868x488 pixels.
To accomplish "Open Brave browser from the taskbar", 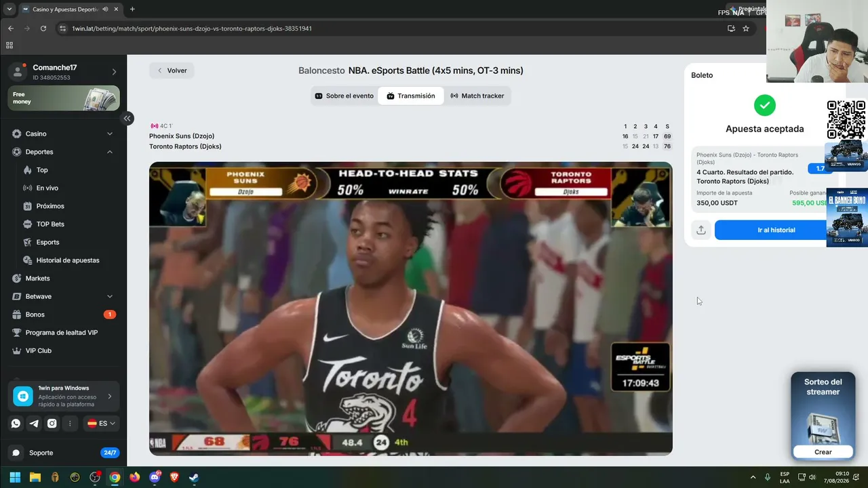I will pyautogui.click(x=174, y=477).
